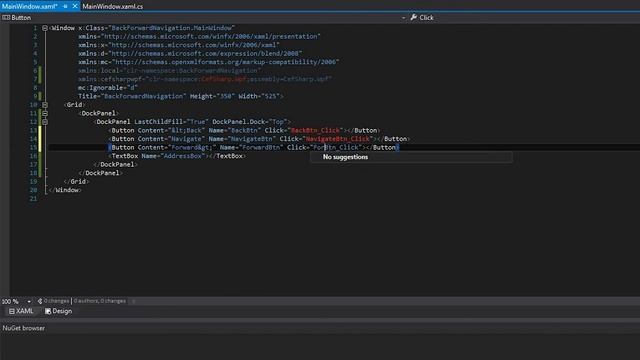
Task: Select the NuGet browser panel title
Action: point(24,328)
